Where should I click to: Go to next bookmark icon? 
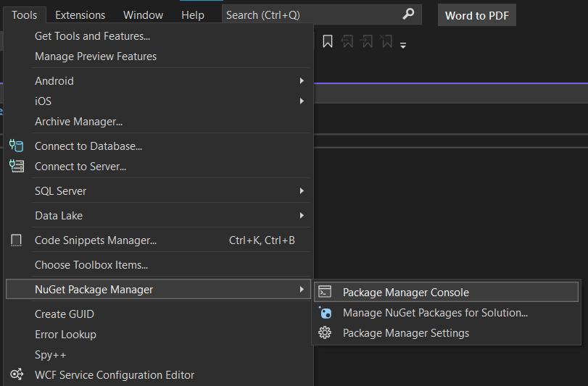coord(366,41)
